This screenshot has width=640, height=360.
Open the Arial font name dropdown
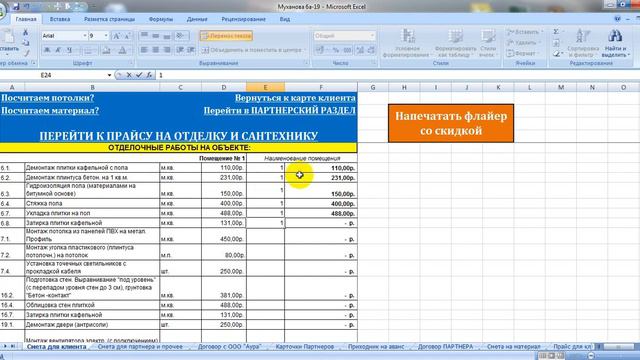pyautogui.click(x=85, y=36)
